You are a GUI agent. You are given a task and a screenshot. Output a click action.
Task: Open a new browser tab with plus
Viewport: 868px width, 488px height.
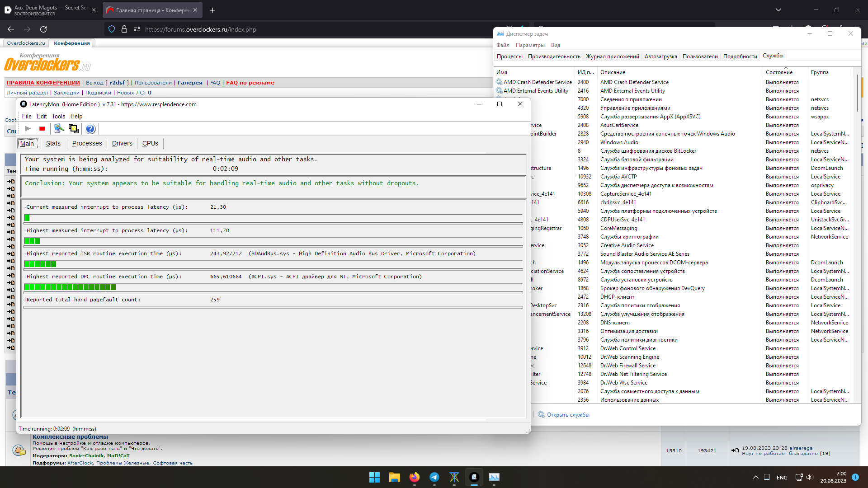(212, 10)
